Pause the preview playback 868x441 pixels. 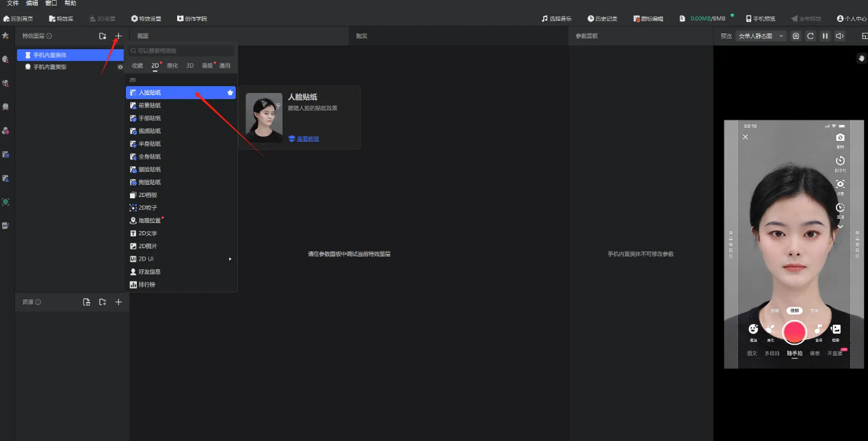825,36
